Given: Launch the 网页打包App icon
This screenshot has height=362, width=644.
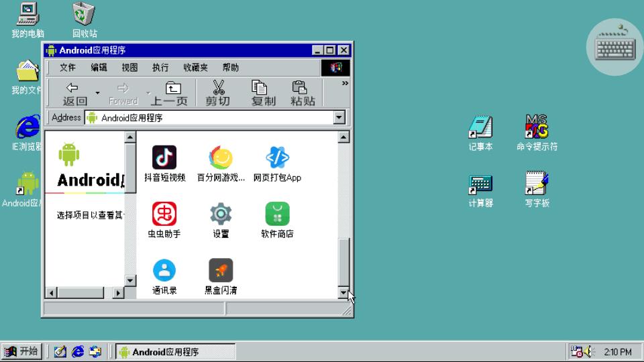Looking at the screenshot, I should pyautogui.click(x=277, y=158).
